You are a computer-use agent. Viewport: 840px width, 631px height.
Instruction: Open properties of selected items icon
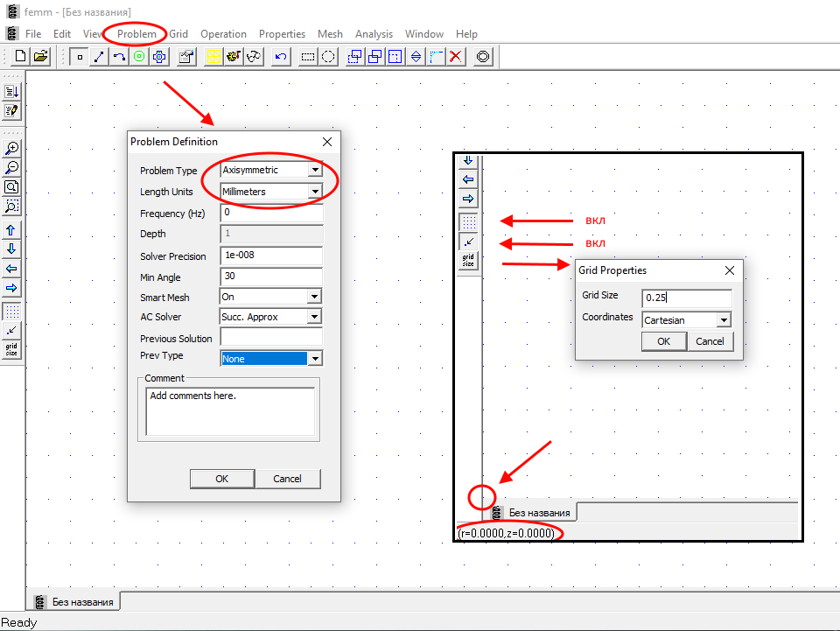point(186,57)
